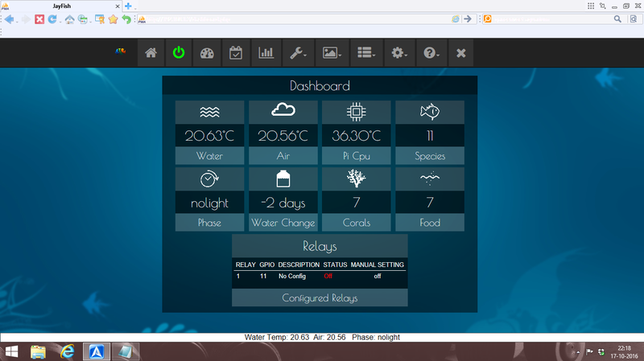
Task: Click the Water Change label
Action: pyautogui.click(x=283, y=223)
